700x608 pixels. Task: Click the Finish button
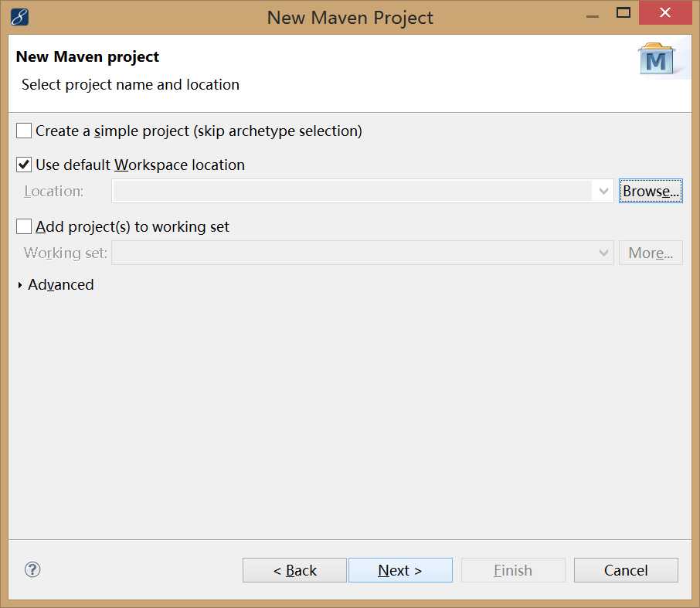click(513, 570)
